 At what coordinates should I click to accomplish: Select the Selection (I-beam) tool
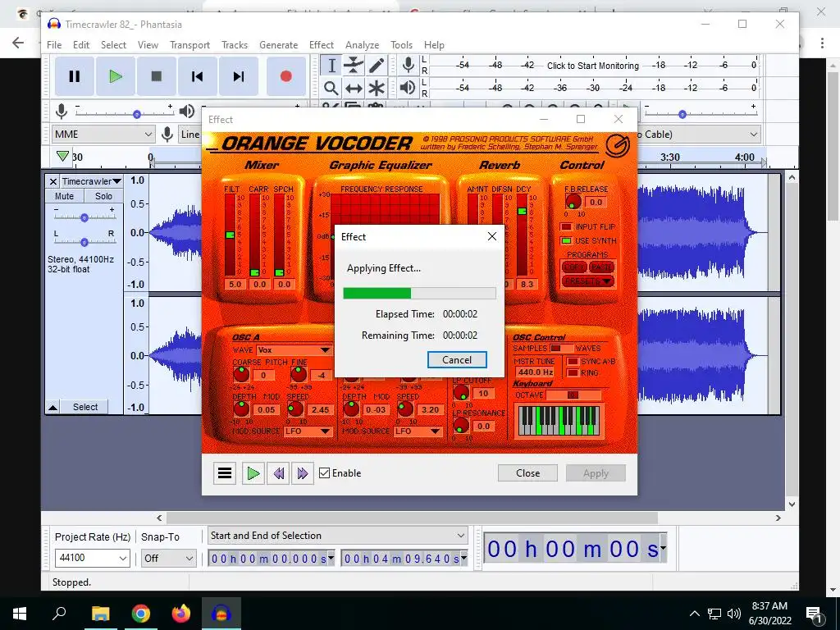331,66
